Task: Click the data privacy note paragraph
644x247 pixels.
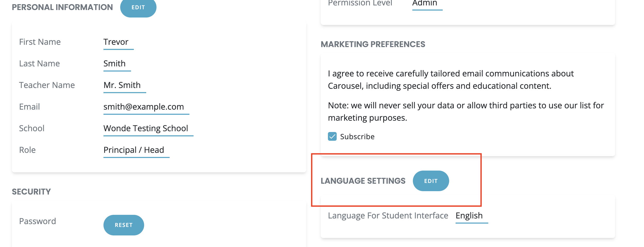Action: (466, 112)
